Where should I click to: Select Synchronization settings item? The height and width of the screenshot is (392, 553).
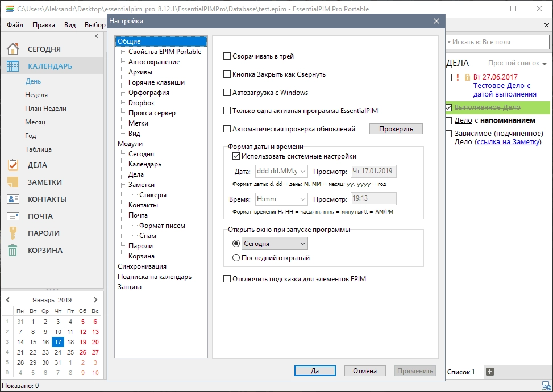click(142, 266)
